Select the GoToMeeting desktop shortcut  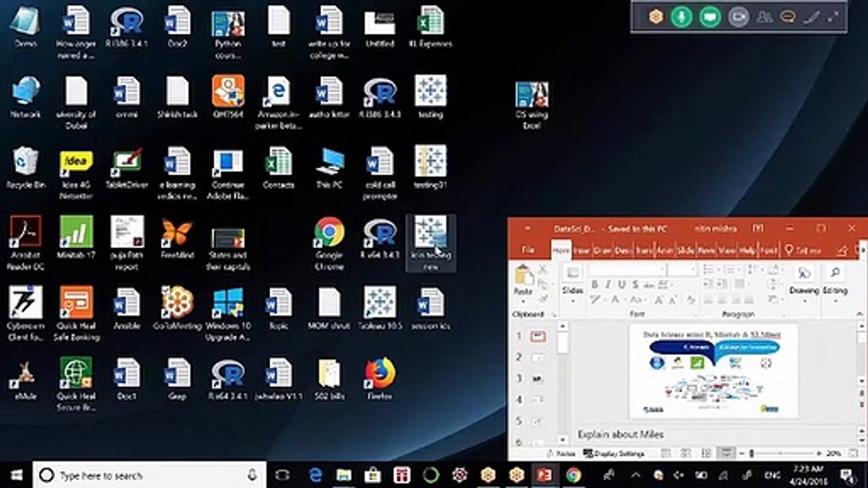click(178, 308)
